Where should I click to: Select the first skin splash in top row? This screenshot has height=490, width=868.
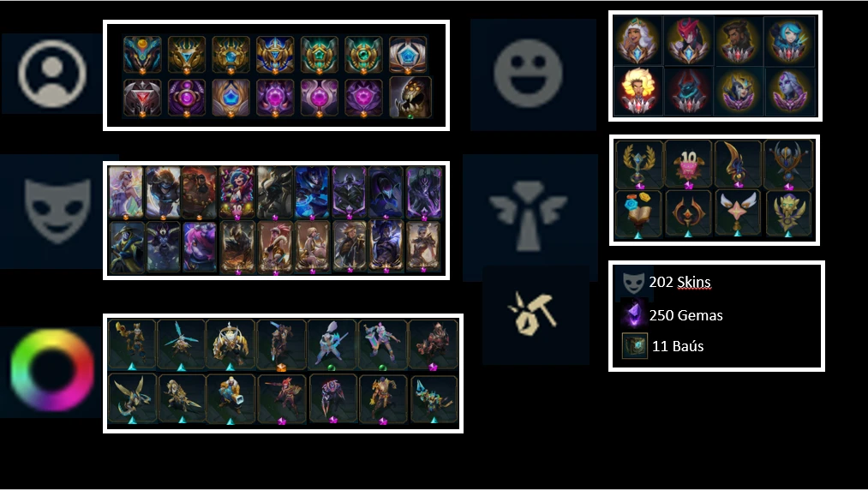click(x=126, y=193)
